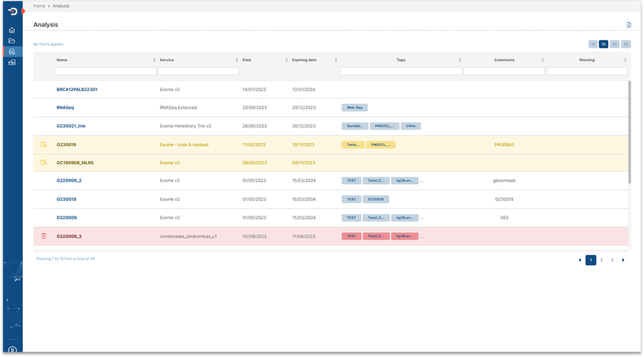Click the app logo at top left
644x357 pixels.
(x=13, y=11)
